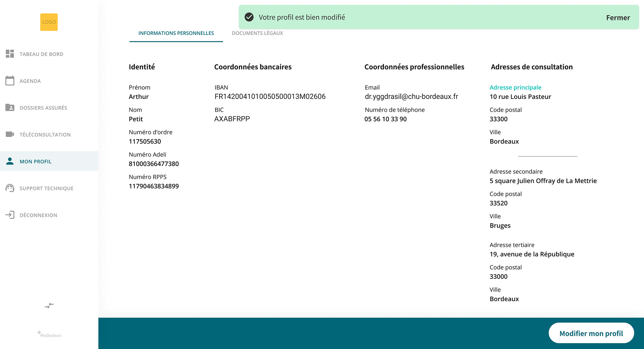The image size is (644, 349).
Task: Click the IBAN number value
Action: click(x=270, y=97)
